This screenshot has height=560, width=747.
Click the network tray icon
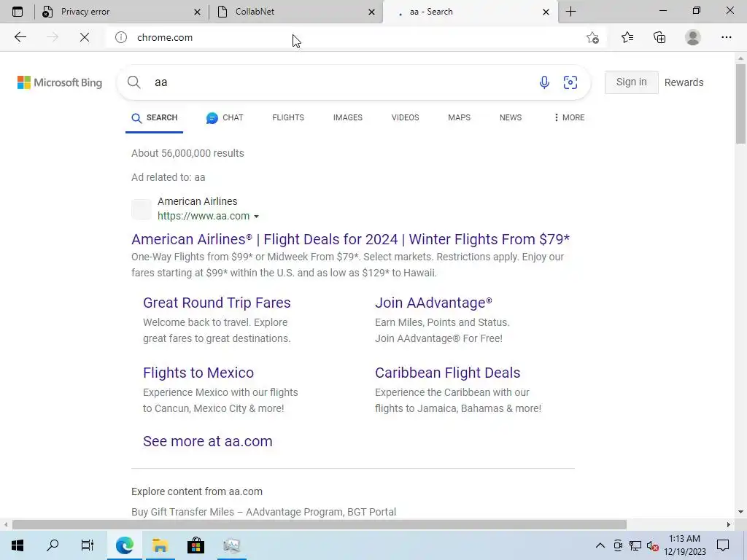[635, 545]
